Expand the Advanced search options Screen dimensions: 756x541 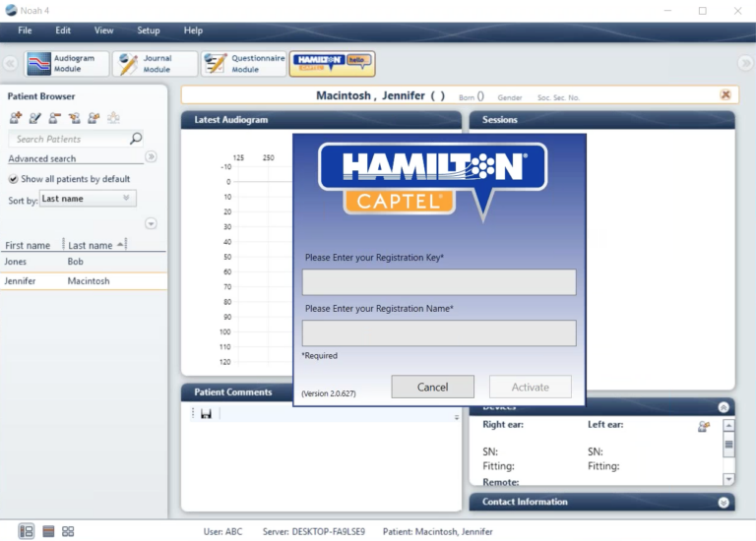pyautogui.click(x=151, y=156)
